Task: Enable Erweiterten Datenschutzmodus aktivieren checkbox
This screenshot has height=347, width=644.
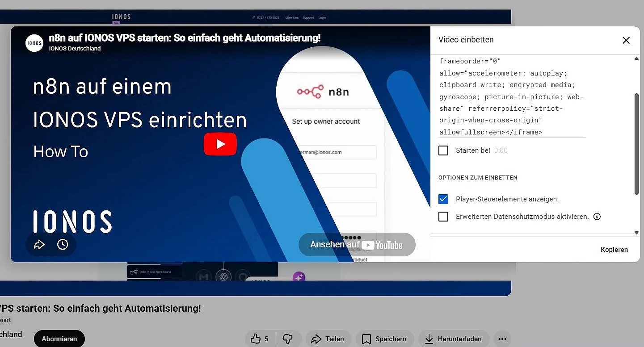Action: [x=443, y=217]
